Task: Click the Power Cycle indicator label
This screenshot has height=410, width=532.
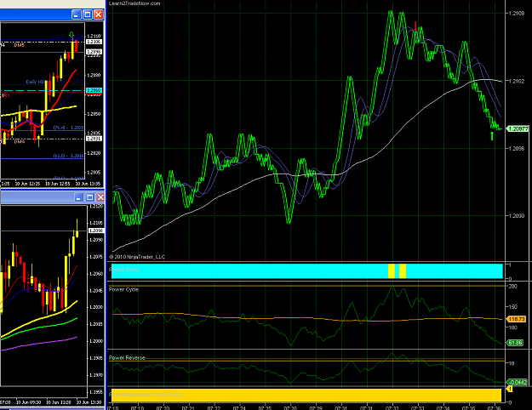Action: (x=123, y=289)
